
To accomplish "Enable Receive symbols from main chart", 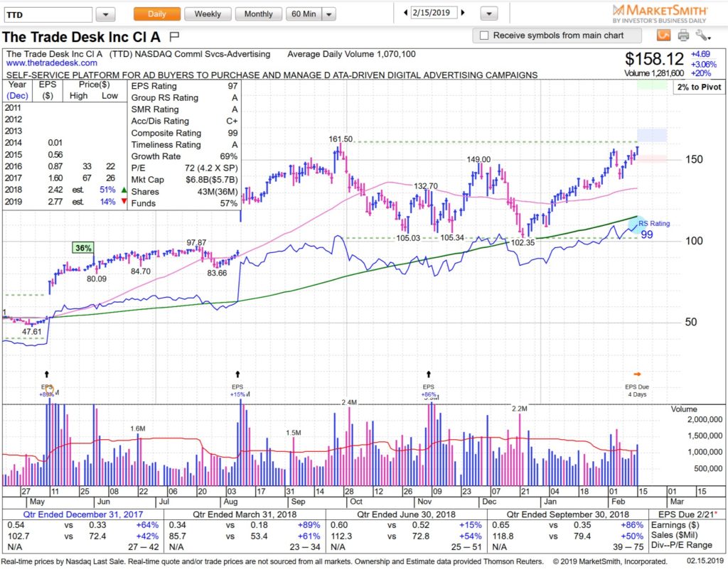I will pyautogui.click(x=484, y=36).
